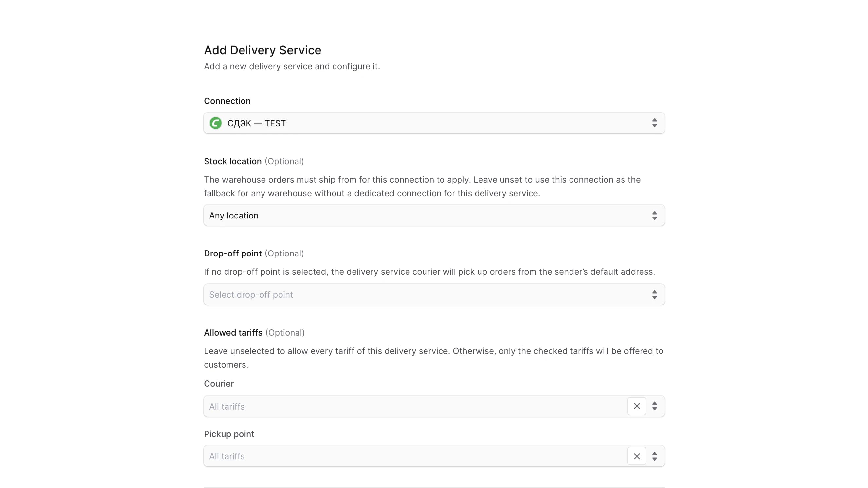
Task: Open the Any location stock dropdown
Action: click(434, 215)
